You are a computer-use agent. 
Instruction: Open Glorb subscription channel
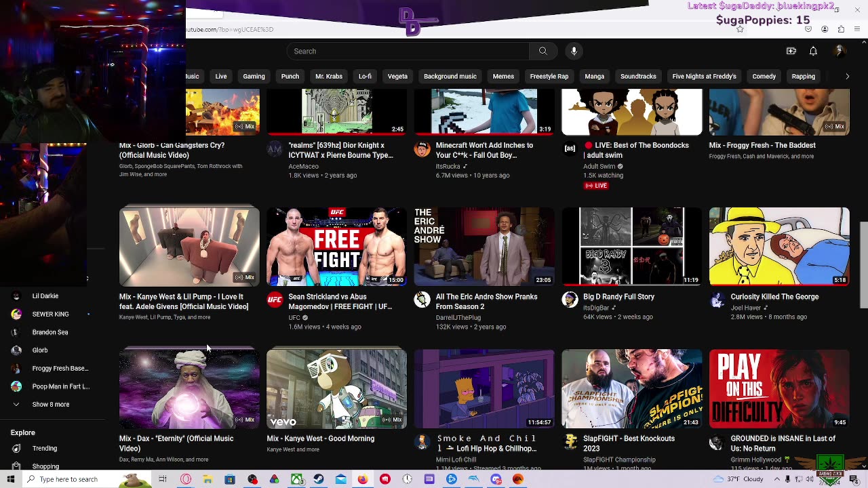[40, 350]
